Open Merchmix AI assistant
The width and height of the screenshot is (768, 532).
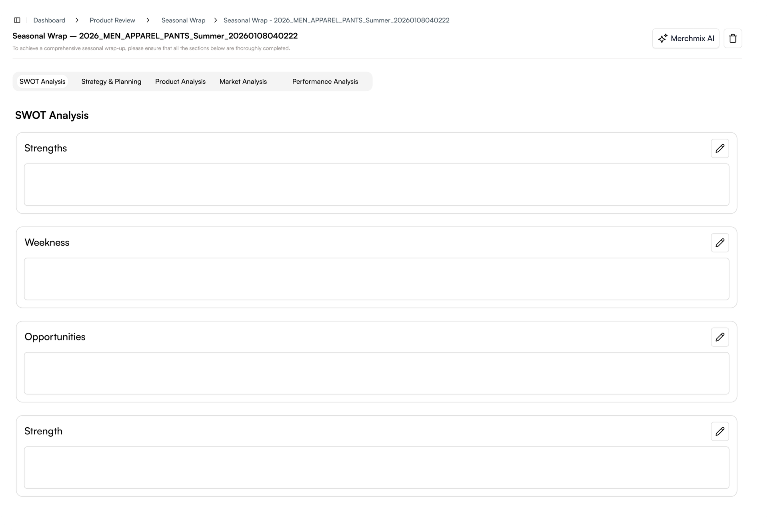(686, 38)
